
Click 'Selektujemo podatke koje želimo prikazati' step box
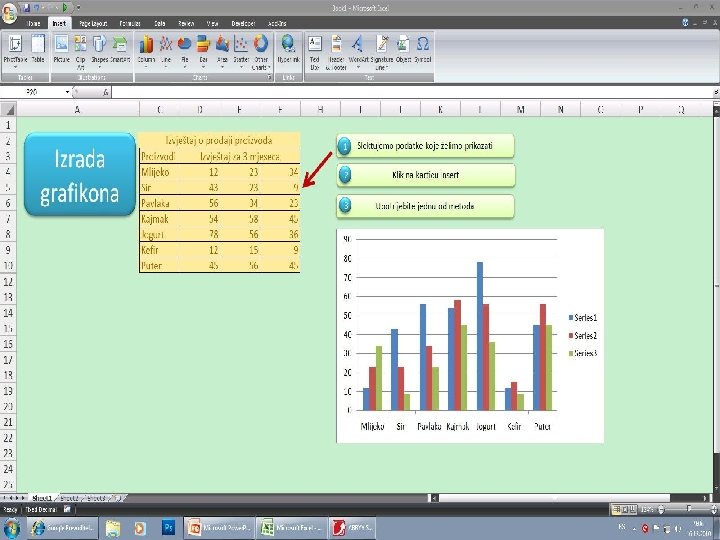pyautogui.click(x=425, y=146)
